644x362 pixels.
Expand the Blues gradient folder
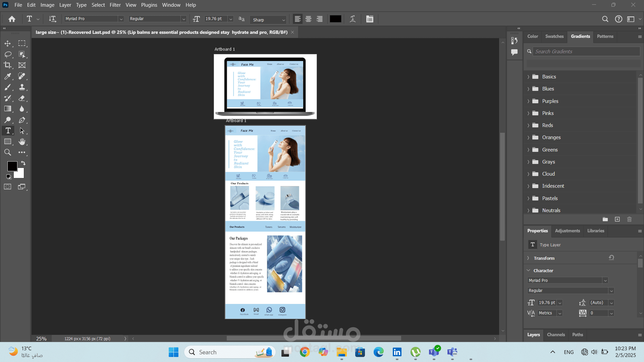click(x=528, y=89)
